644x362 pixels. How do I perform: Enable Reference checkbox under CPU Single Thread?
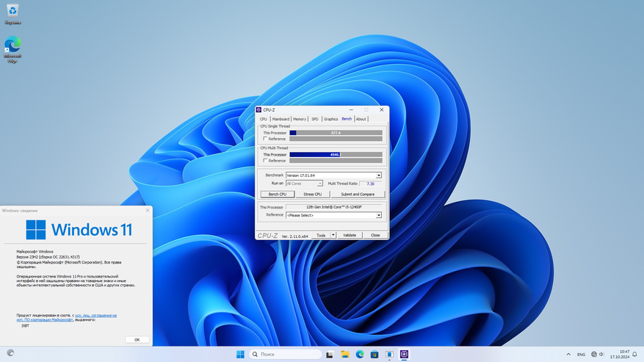[265, 139]
